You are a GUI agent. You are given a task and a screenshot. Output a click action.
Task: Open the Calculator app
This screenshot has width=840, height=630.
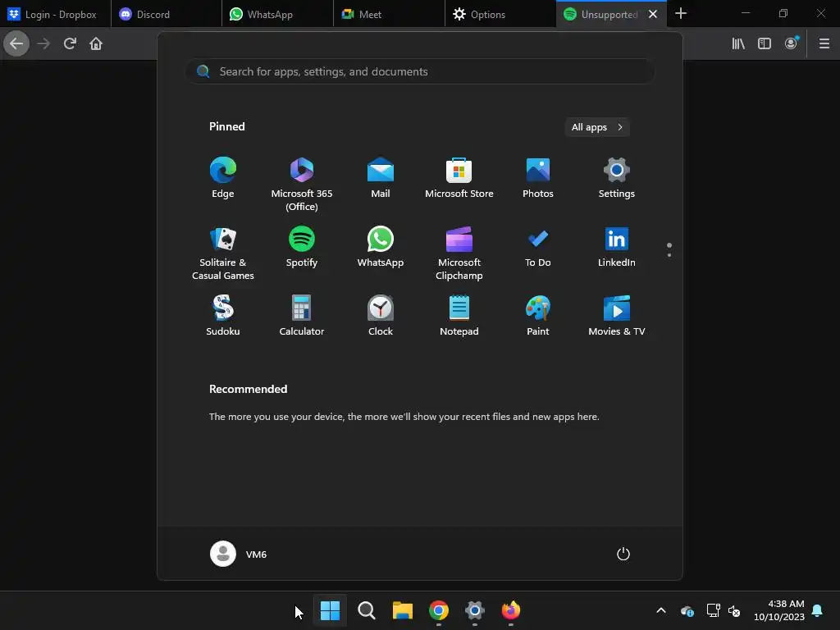tap(302, 316)
